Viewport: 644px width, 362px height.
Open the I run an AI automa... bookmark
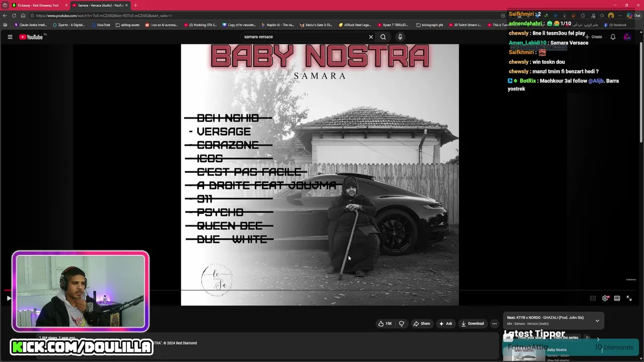162,25
